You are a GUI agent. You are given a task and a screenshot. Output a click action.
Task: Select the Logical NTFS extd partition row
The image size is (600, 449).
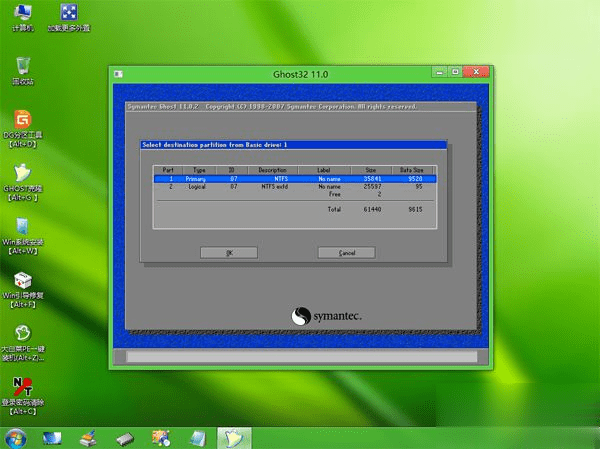pos(295,186)
